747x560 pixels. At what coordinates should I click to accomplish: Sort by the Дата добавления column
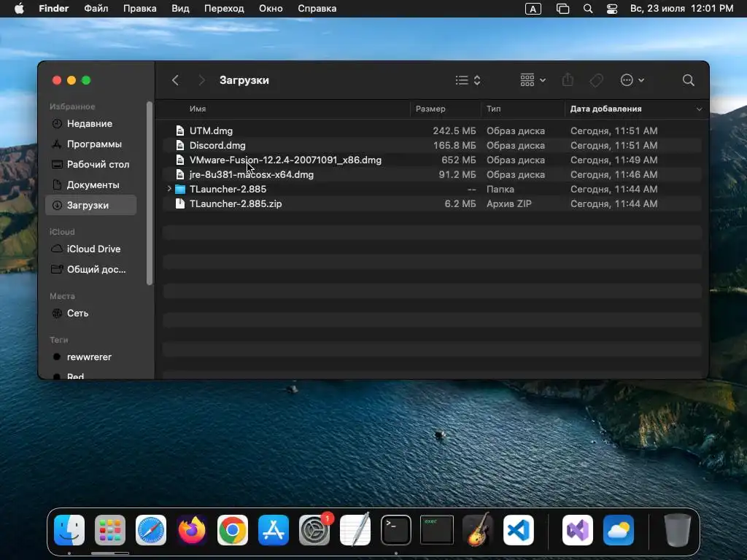pyautogui.click(x=605, y=109)
